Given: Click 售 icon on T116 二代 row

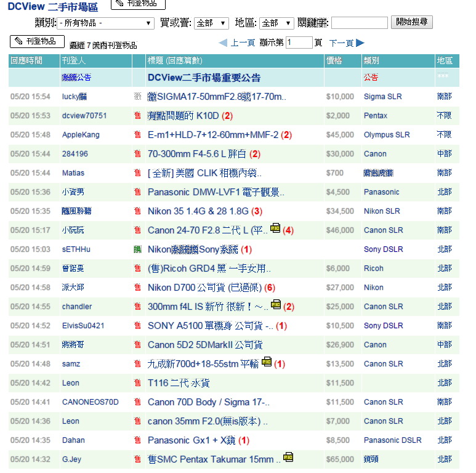Looking at the screenshot, I should (x=137, y=383).
